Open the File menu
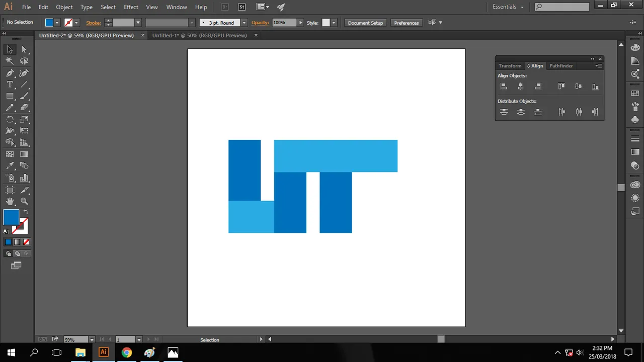The image size is (644, 362). 26,7
